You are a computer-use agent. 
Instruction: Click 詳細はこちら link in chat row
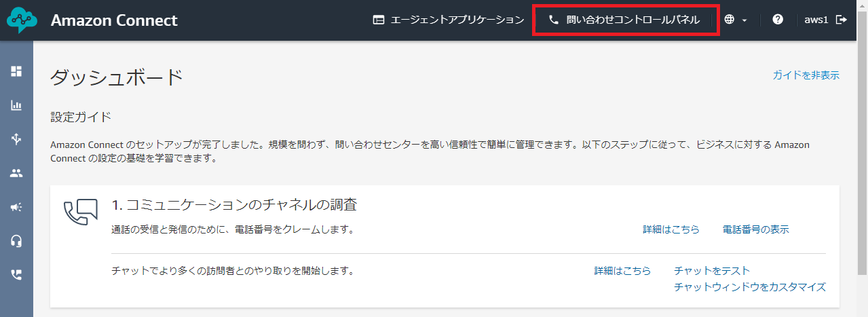pyautogui.click(x=622, y=271)
